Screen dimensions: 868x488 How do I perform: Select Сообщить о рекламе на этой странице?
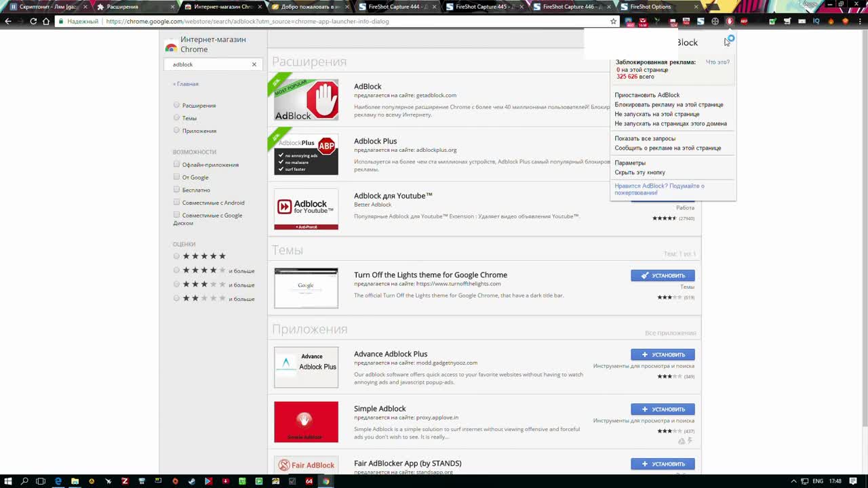(667, 148)
